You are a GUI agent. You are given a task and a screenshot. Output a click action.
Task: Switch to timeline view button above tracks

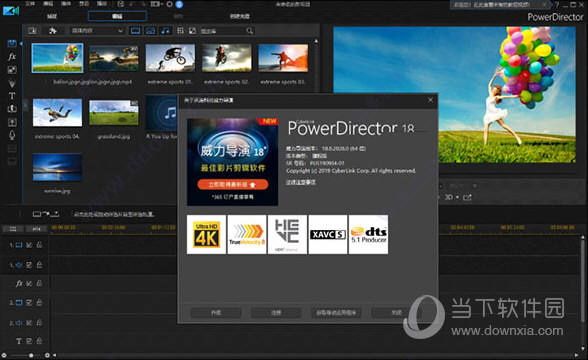[x=13, y=229]
